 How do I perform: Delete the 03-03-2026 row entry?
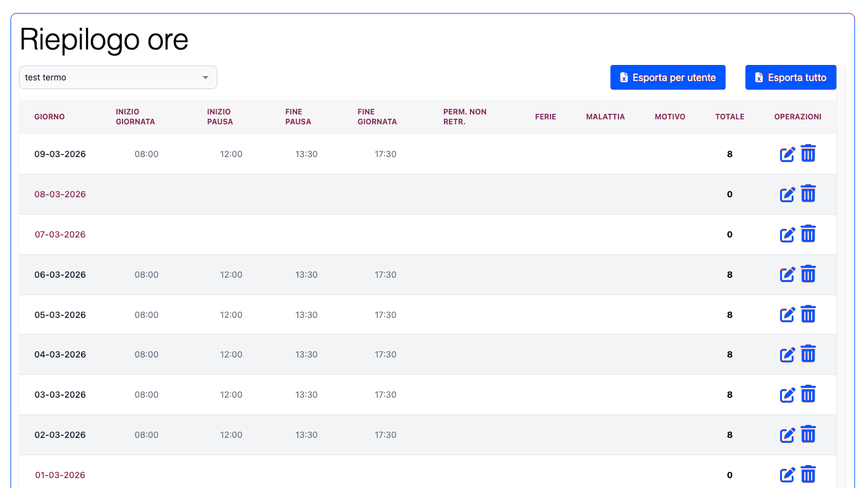[808, 394]
